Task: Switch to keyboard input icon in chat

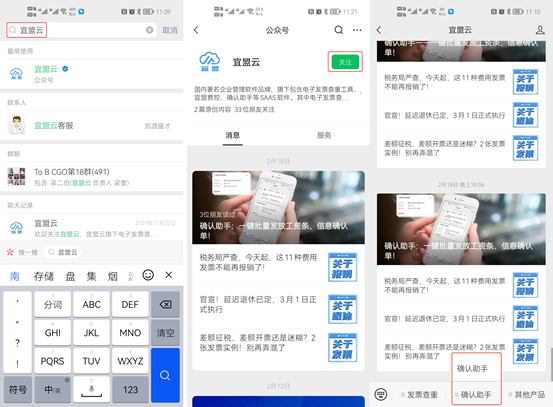Action: click(381, 394)
